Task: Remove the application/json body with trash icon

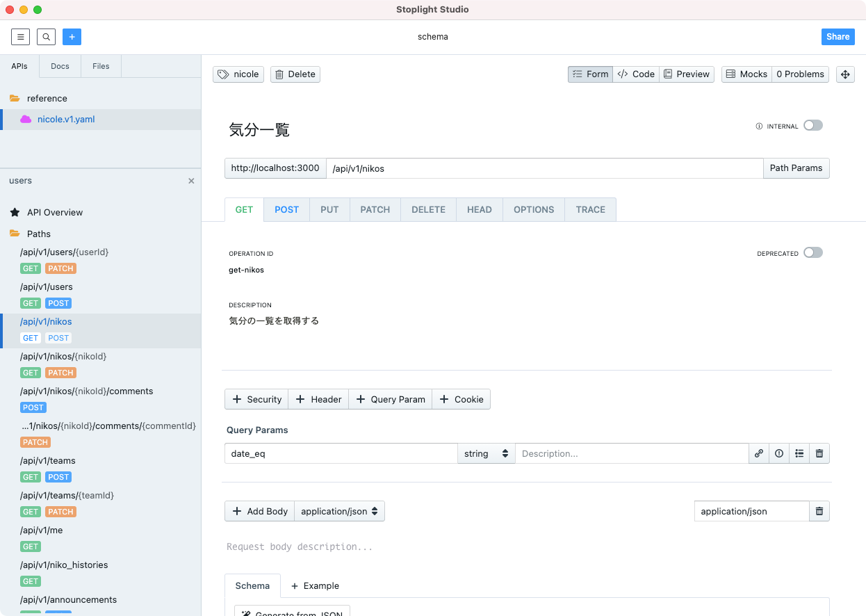Action: (x=819, y=511)
